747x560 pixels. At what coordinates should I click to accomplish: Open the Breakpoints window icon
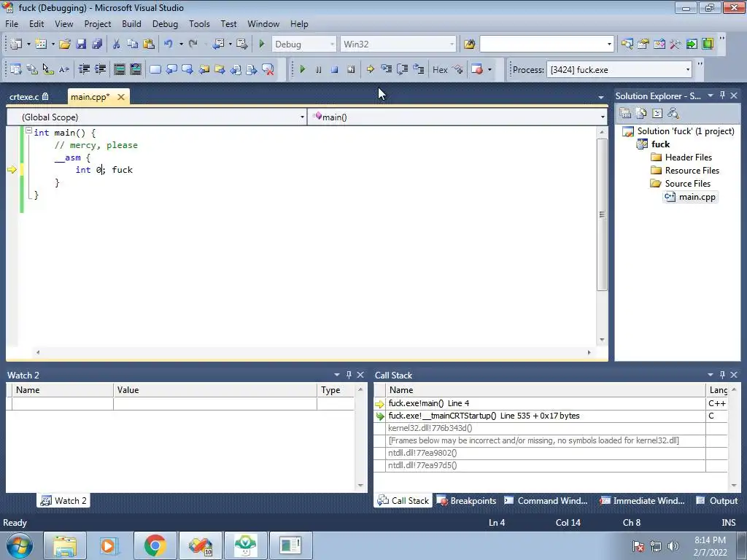(477, 69)
